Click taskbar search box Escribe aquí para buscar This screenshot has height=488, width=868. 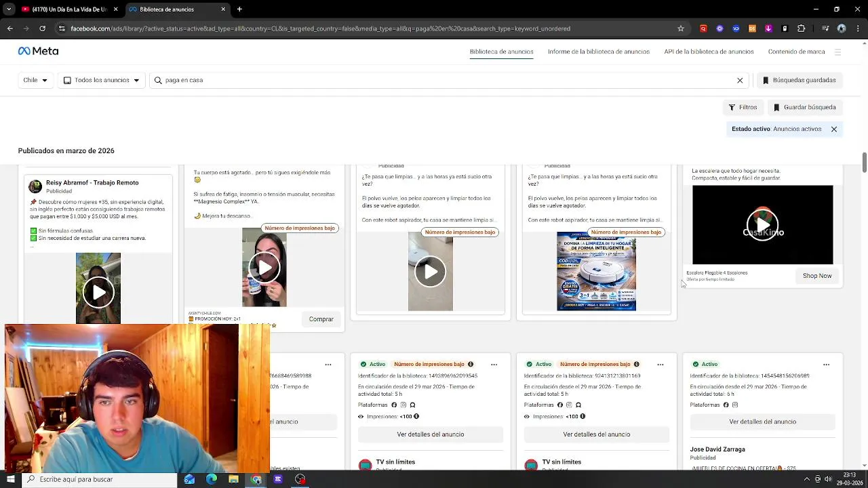99,479
